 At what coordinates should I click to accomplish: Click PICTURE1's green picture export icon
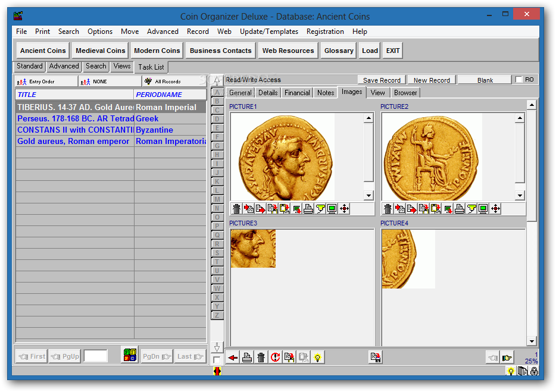296,209
